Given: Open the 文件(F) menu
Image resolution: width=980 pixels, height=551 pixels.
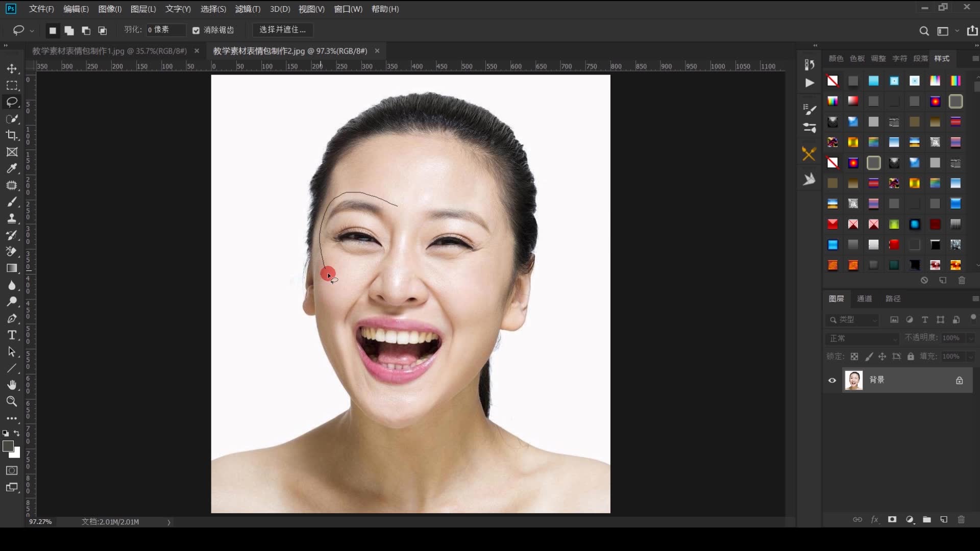Looking at the screenshot, I should click(41, 9).
